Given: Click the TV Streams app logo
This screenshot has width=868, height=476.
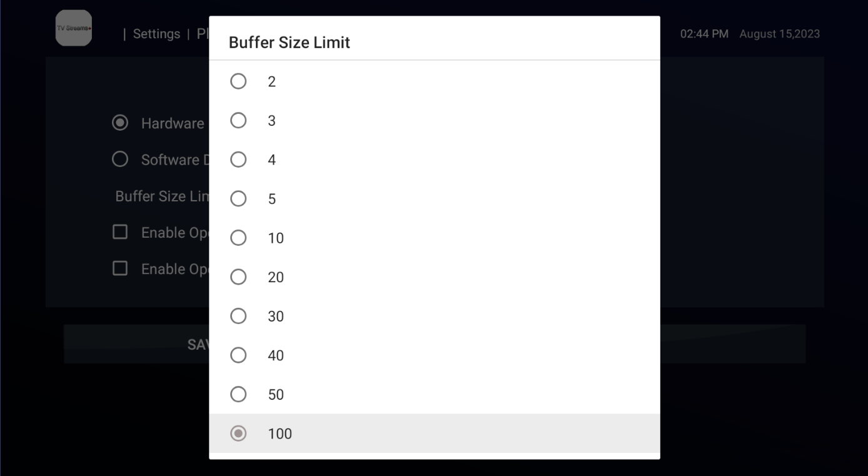Looking at the screenshot, I should 74,28.
